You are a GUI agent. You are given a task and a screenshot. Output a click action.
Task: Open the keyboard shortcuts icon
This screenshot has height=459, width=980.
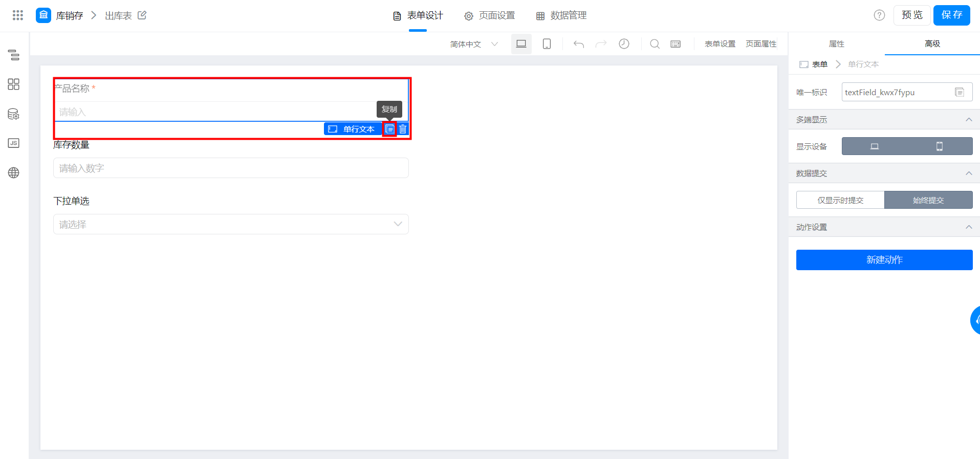[676, 44]
